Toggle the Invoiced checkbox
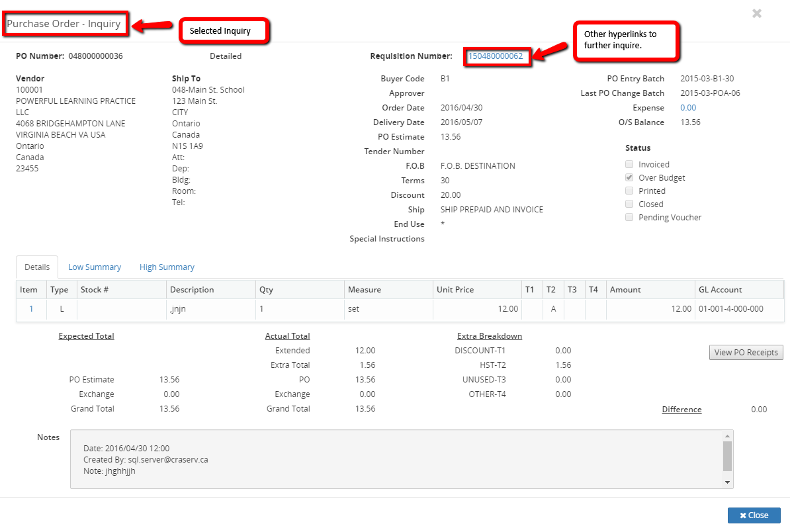 pos(630,164)
